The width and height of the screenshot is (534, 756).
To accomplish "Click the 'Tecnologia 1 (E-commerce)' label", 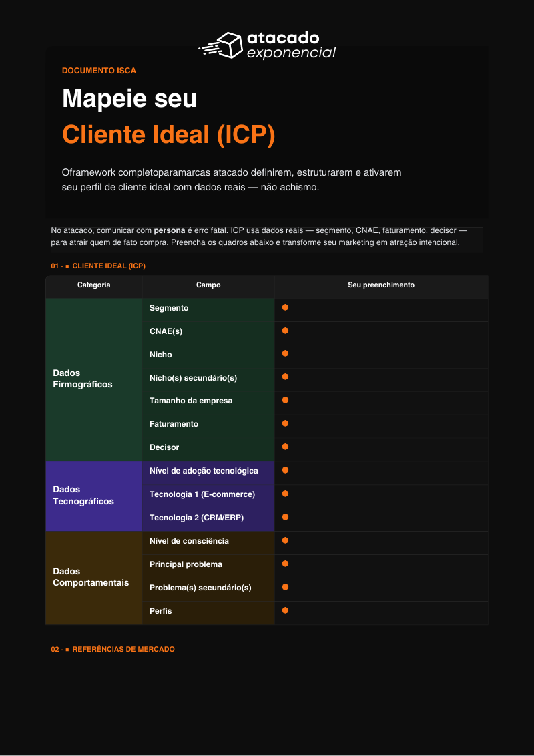I will click(202, 494).
